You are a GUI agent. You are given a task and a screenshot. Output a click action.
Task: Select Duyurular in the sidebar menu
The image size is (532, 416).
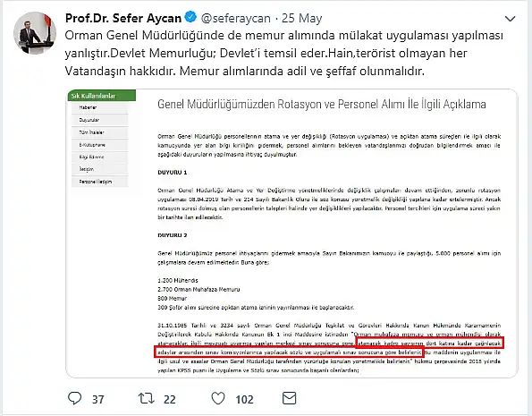tap(100, 120)
